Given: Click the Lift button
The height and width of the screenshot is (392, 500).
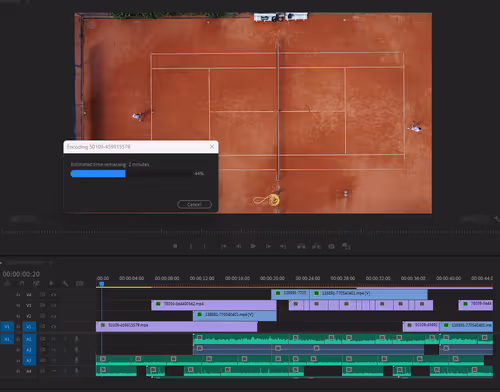Looking at the screenshot, I should pos(301,246).
